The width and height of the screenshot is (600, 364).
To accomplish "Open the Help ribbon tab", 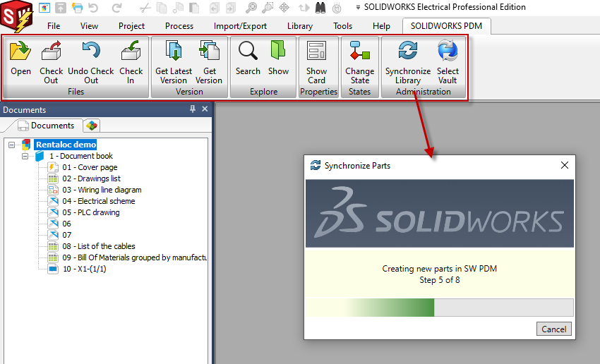I will tap(381, 26).
